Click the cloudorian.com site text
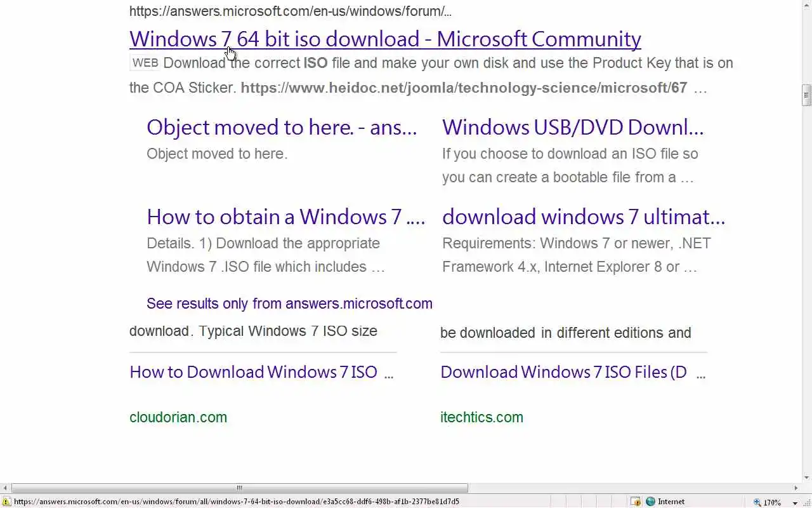812x508 pixels. 178,417
